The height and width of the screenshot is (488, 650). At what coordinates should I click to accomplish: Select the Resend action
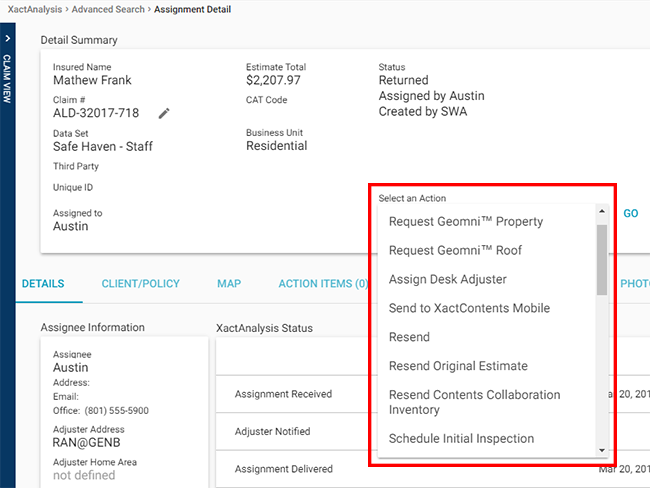point(409,337)
